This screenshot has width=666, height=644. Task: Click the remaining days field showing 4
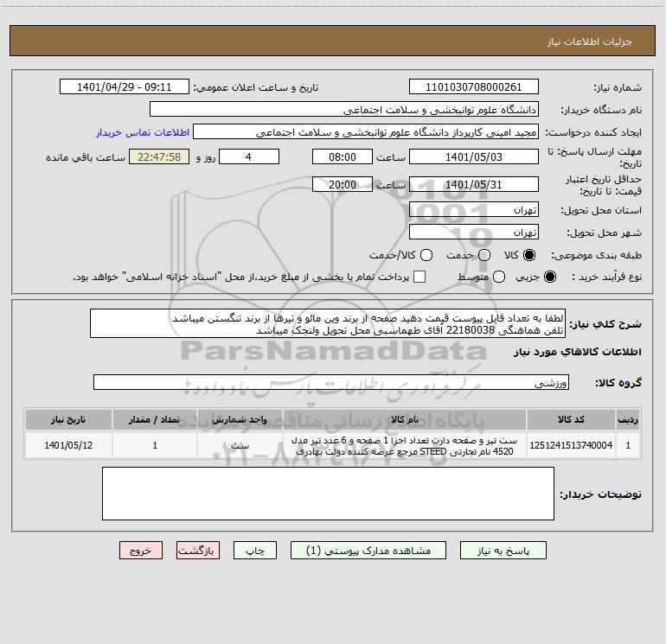click(x=249, y=156)
